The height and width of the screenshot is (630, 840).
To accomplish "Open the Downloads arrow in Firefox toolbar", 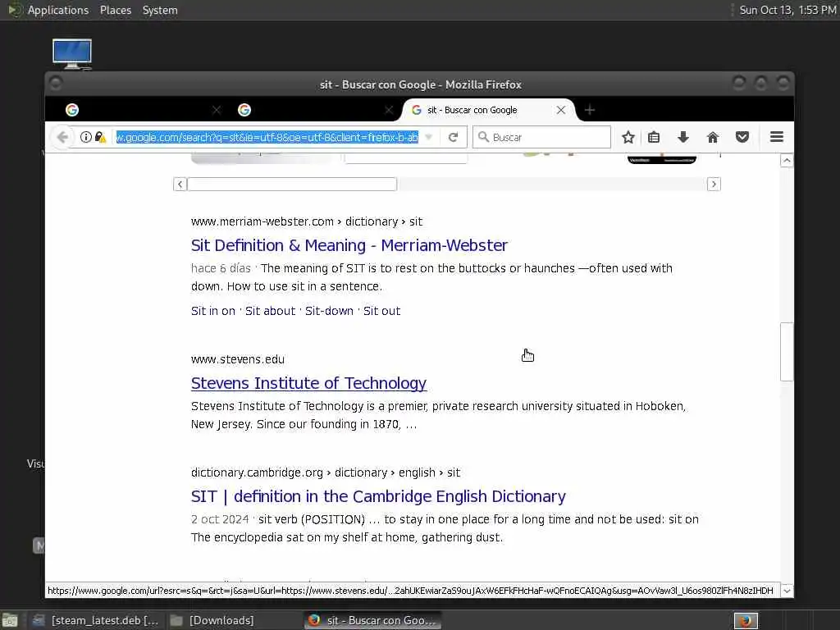I will point(683,137).
